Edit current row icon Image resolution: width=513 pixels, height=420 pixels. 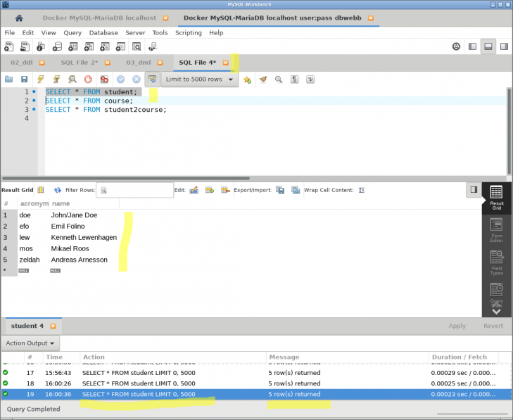(194, 190)
